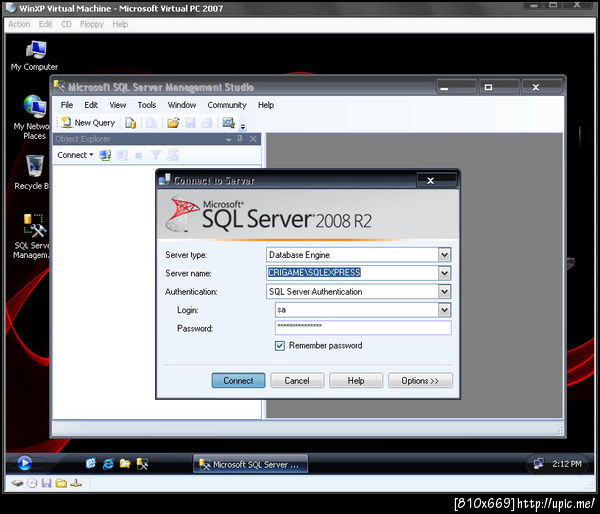This screenshot has width=600, height=514.
Task: Click the Recycle Bin desktop icon
Action: (x=34, y=172)
